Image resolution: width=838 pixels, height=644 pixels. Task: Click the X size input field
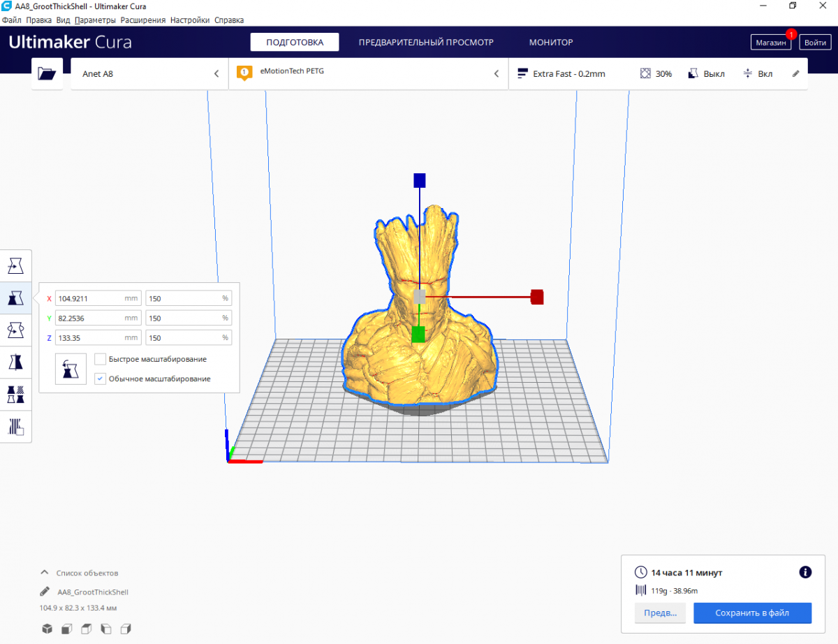point(89,298)
